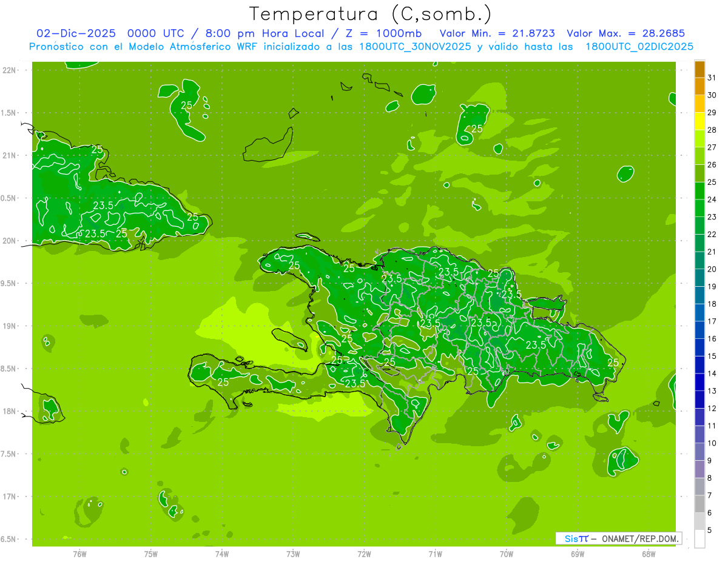Viewport: 728px width, 562px height.
Task: Click 'Valor Min. = 21.8723' text
Action: point(497,33)
